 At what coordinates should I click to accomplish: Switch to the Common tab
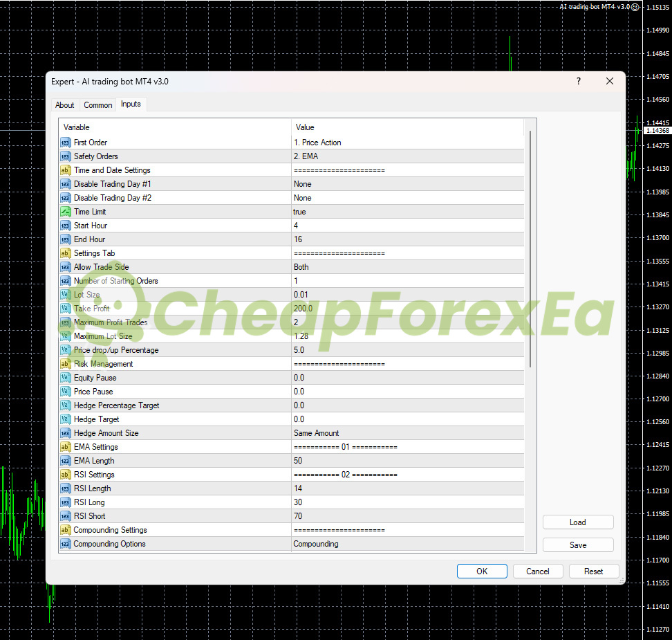tap(97, 105)
